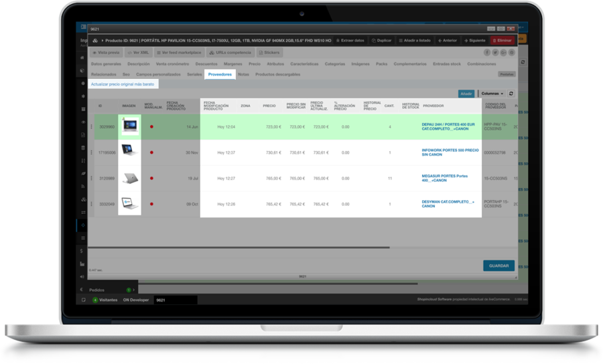Viewport: 603px width, 364px height.
Task: Click Stickers button
Action: (x=269, y=53)
